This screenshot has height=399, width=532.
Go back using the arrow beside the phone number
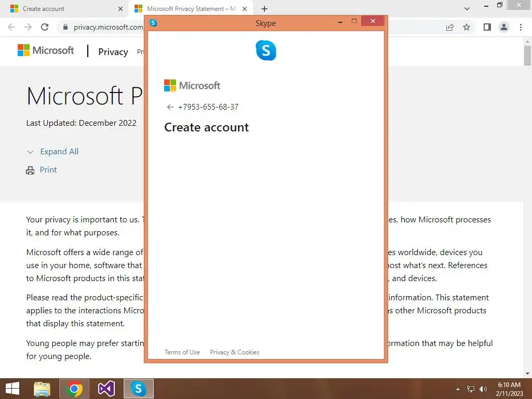point(170,107)
